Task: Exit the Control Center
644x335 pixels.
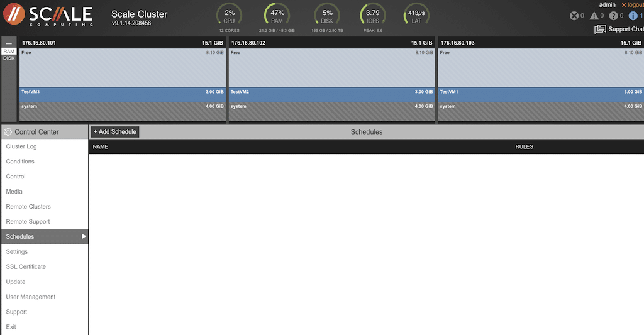Action: pos(45,327)
